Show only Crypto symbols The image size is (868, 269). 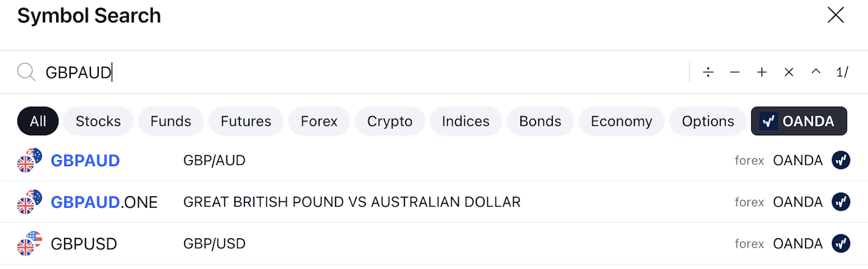point(390,121)
